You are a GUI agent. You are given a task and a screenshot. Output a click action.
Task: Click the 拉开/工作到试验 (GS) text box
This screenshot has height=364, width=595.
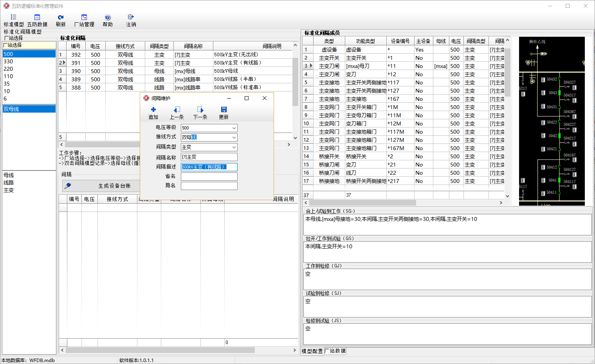[447, 252]
